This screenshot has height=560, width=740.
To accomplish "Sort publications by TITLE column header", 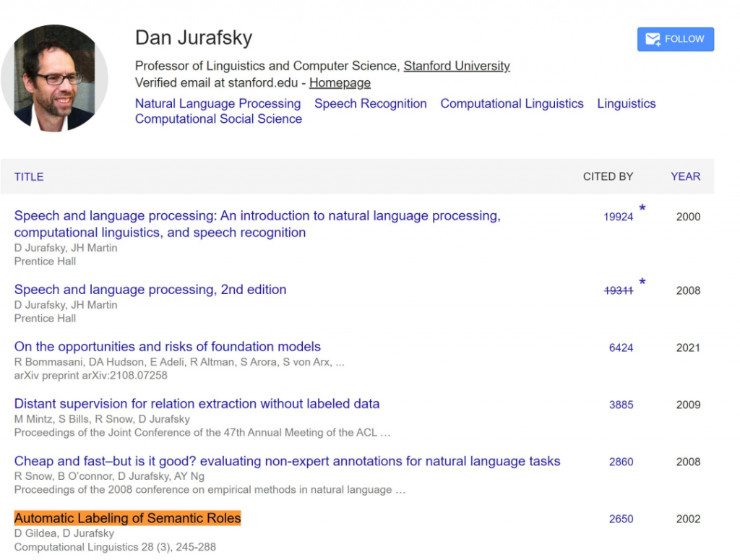I will click(x=29, y=177).
